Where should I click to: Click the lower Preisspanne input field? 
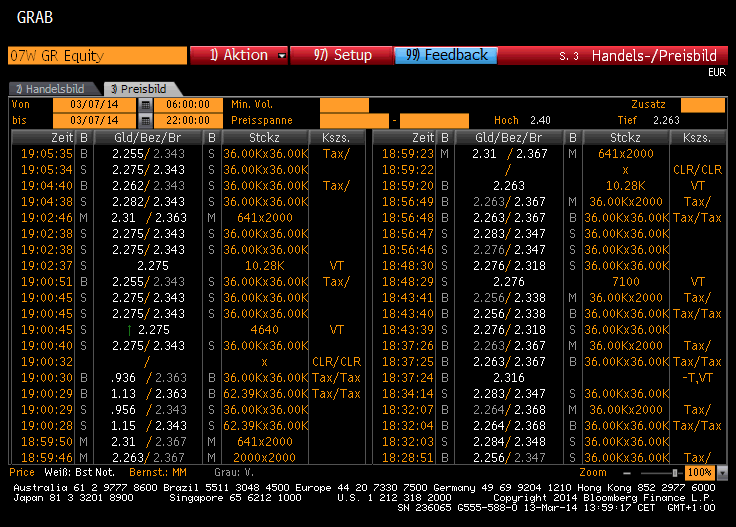pyautogui.click(x=354, y=121)
